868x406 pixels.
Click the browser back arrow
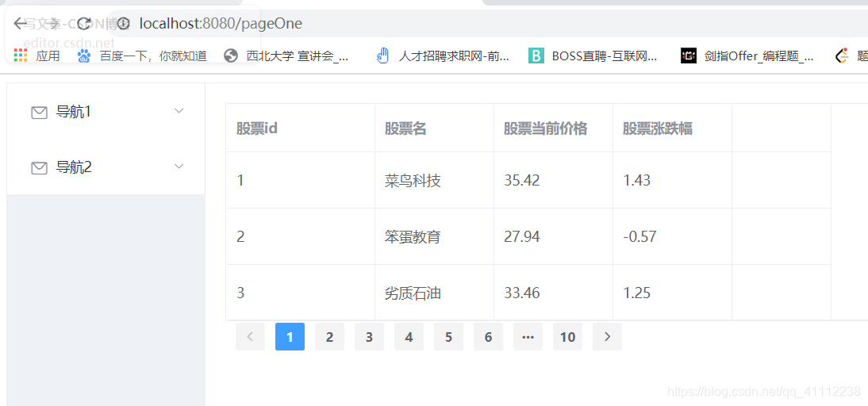pos(21,23)
